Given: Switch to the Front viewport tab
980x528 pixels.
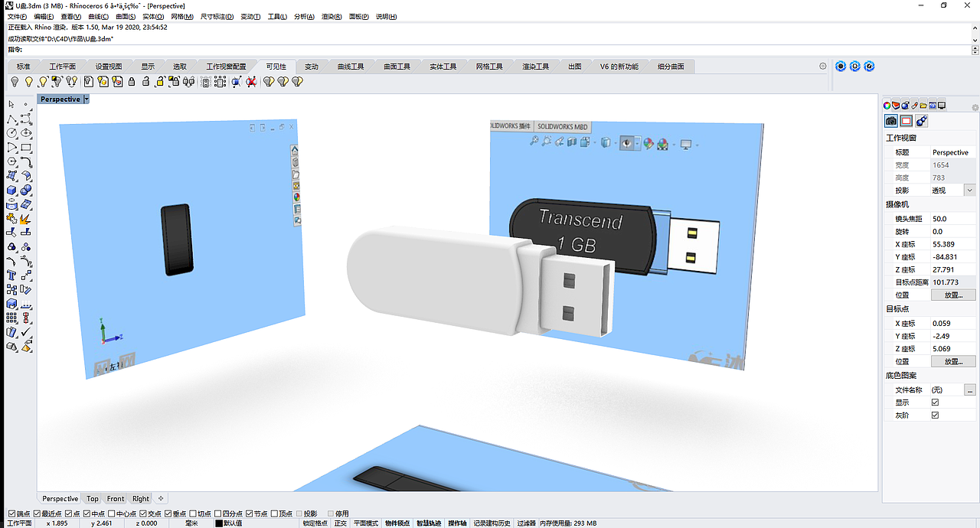Looking at the screenshot, I should coord(116,499).
